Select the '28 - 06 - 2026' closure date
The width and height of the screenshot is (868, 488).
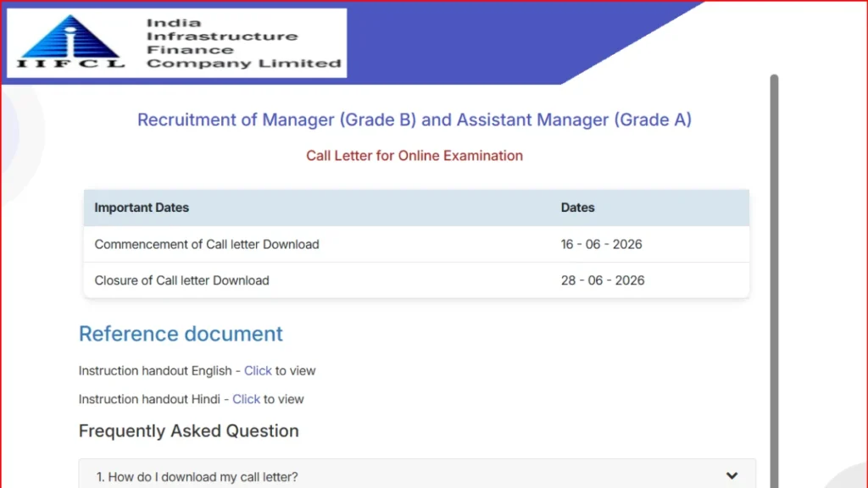603,280
